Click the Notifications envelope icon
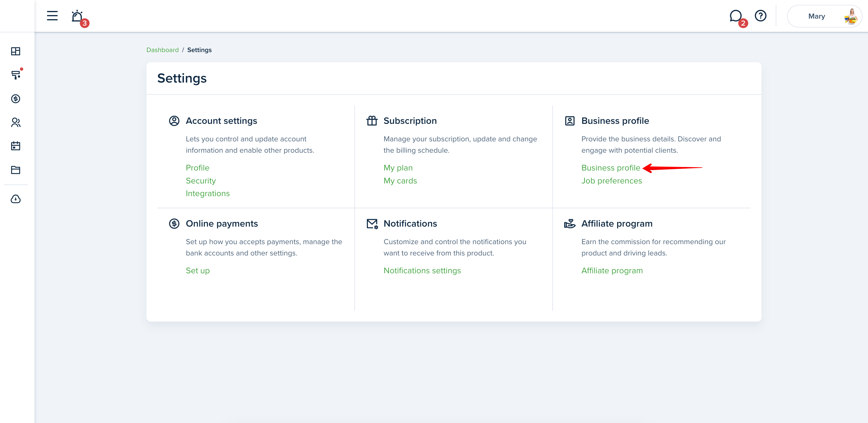This screenshot has height=423, width=868. point(372,224)
